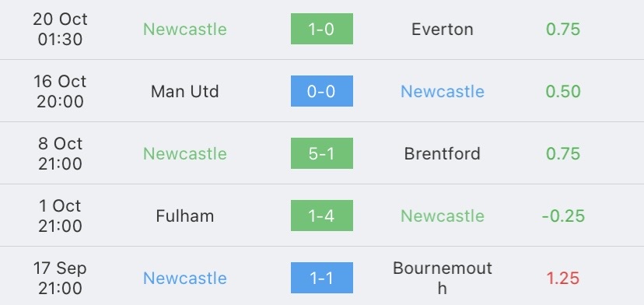Click the 0.50 handicap value
The width and height of the screenshot is (644, 305).
[x=563, y=91]
